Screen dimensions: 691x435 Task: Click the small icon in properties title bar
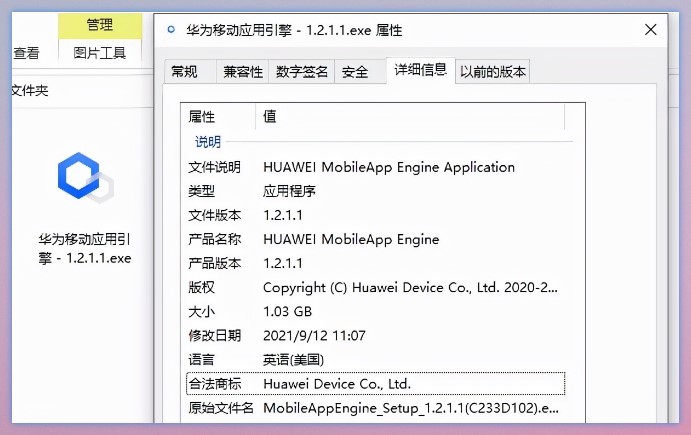pos(171,30)
